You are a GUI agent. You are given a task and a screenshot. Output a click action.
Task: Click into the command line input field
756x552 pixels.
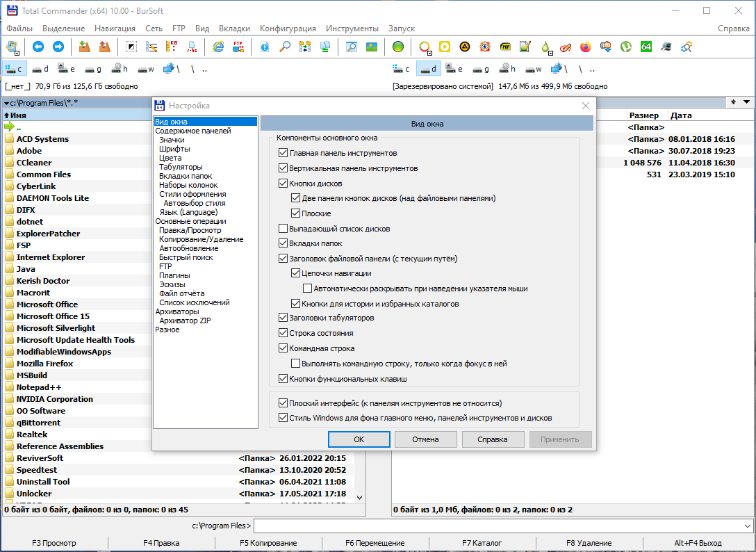point(498,526)
